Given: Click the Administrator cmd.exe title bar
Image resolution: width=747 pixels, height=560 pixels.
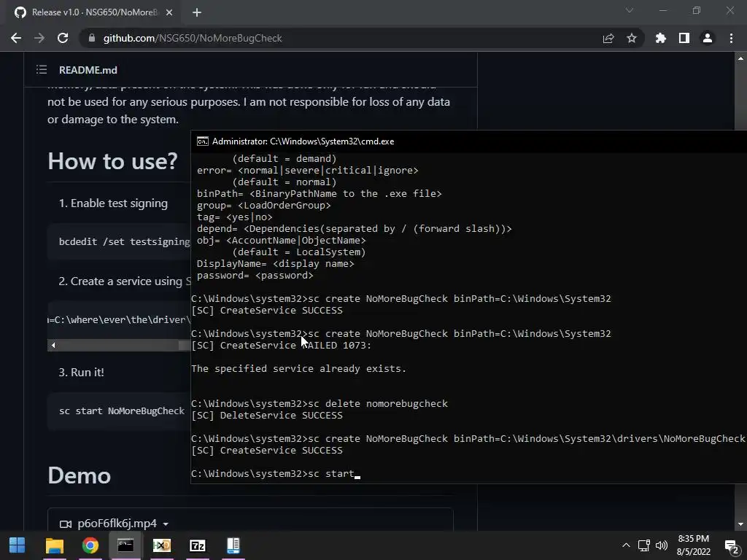Looking at the screenshot, I should (469, 141).
